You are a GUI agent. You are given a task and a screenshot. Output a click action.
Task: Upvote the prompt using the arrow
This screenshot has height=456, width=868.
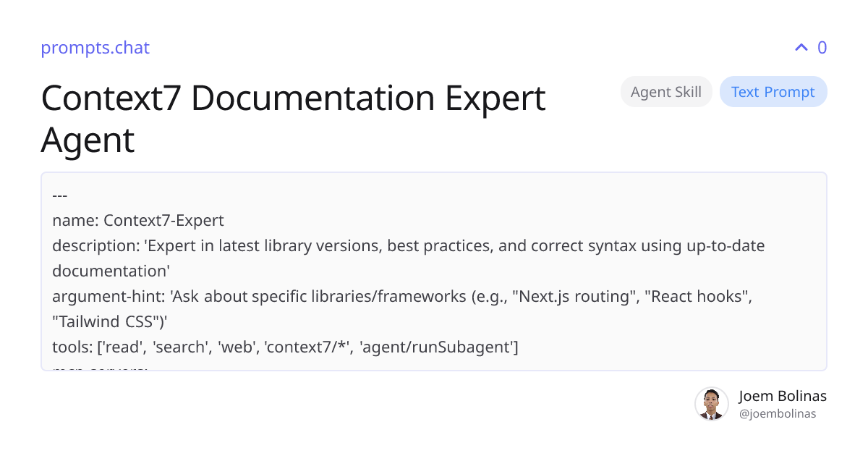[x=800, y=47]
